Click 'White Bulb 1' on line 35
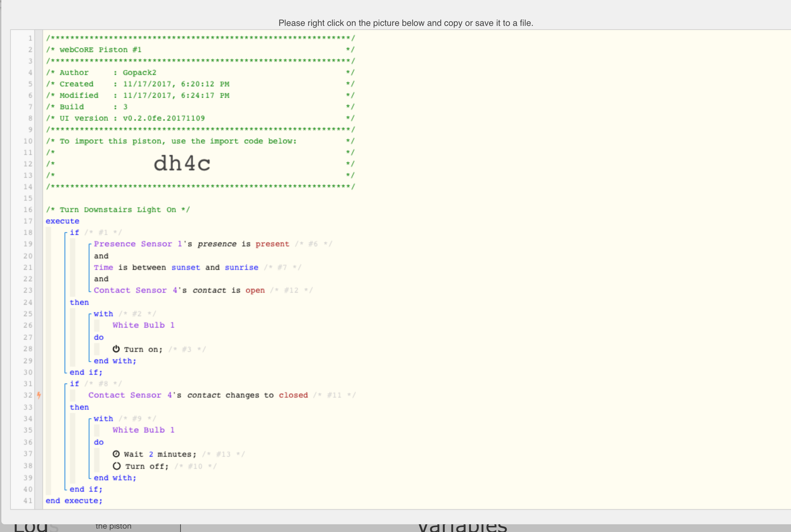 click(x=144, y=430)
